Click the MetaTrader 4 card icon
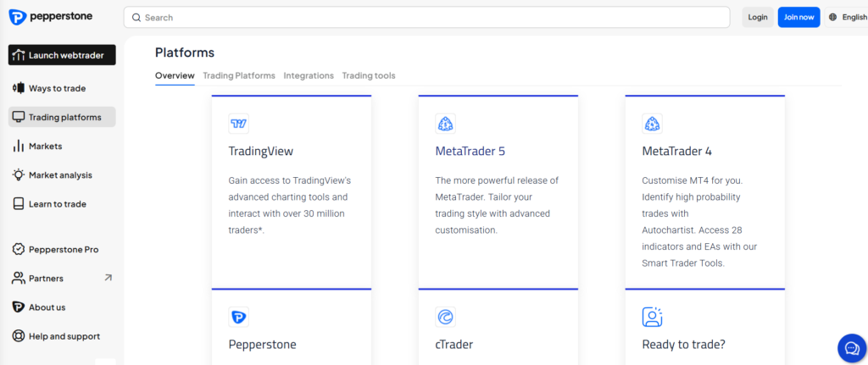Screen dimensions: 868x365 pyautogui.click(x=652, y=124)
